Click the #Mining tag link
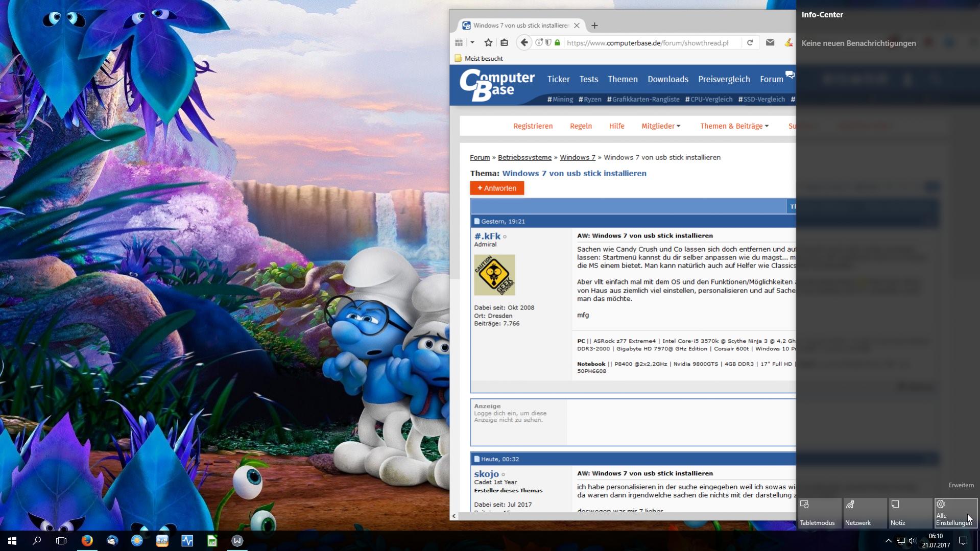This screenshot has height=551, width=980. [x=560, y=100]
